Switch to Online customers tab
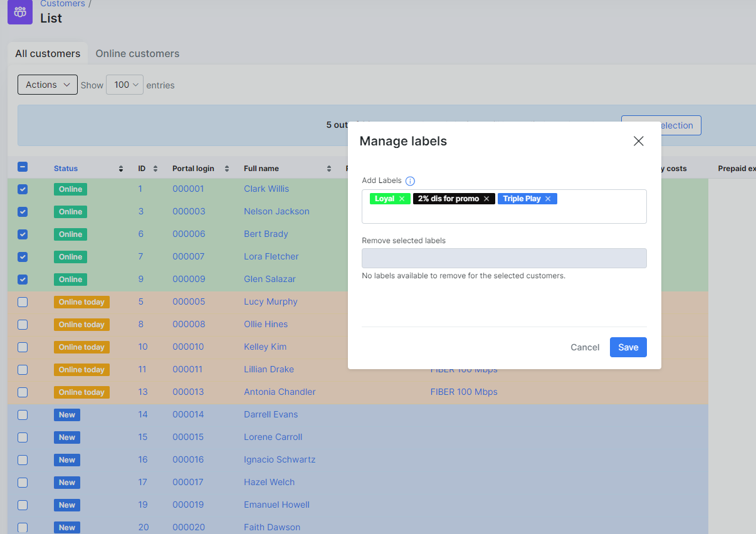756x534 pixels. pos(137,54)
